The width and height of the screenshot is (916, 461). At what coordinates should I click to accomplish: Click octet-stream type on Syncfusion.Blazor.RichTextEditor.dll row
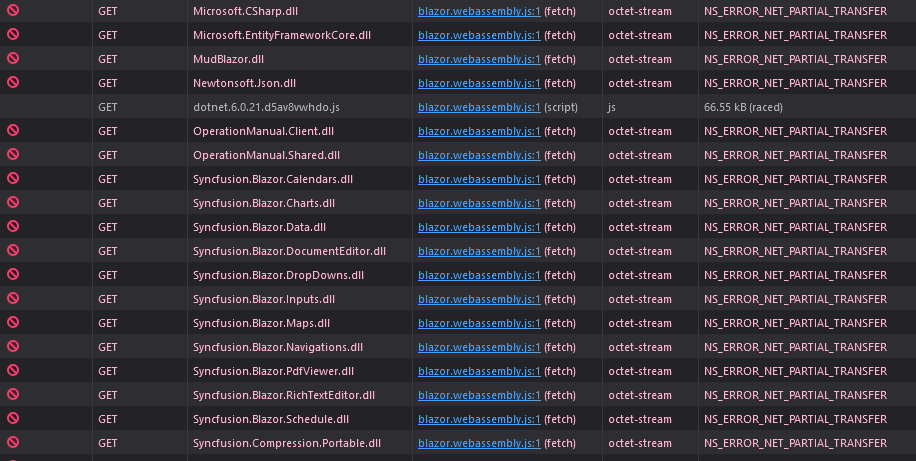tap(640, 395)
